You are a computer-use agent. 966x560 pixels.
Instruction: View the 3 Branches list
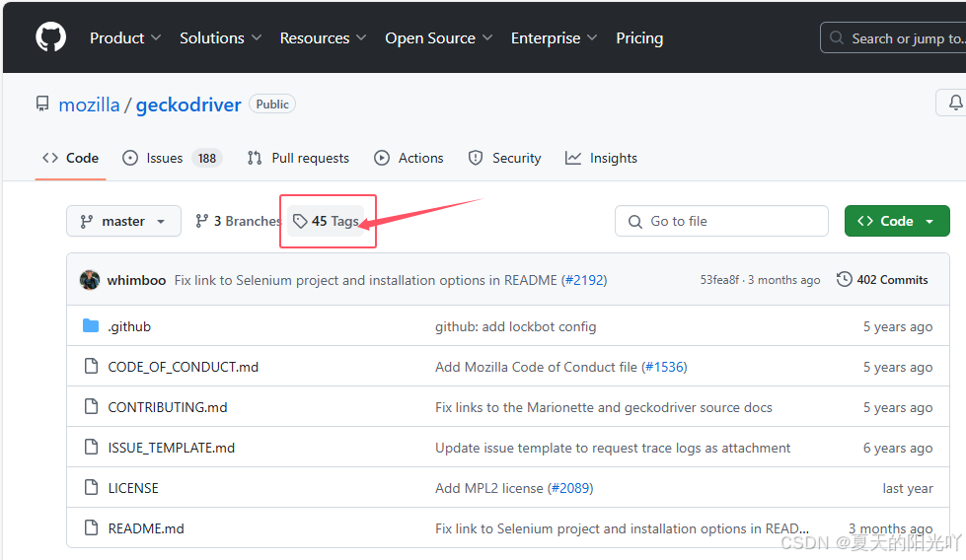click(x=238, y=221)
